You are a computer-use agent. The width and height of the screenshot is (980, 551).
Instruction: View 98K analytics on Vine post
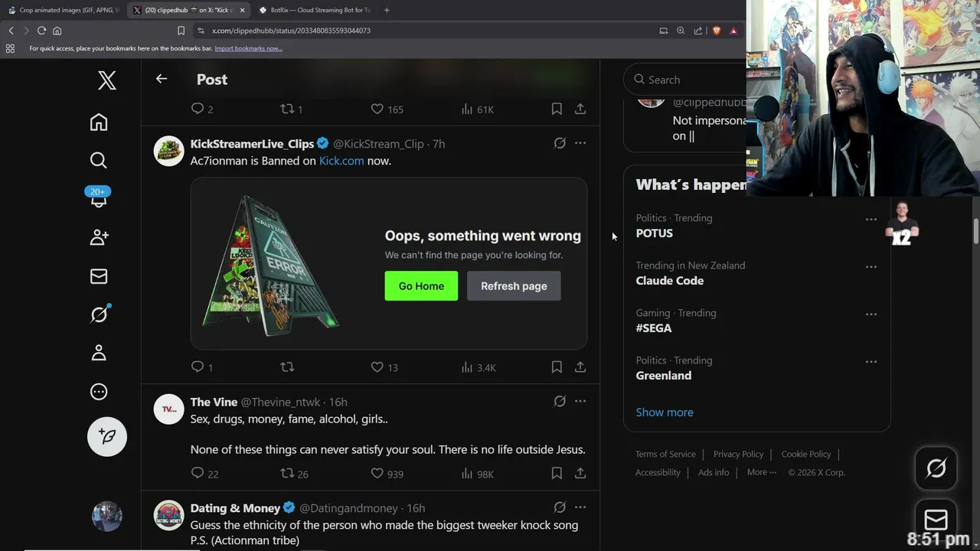click(477, 474)
